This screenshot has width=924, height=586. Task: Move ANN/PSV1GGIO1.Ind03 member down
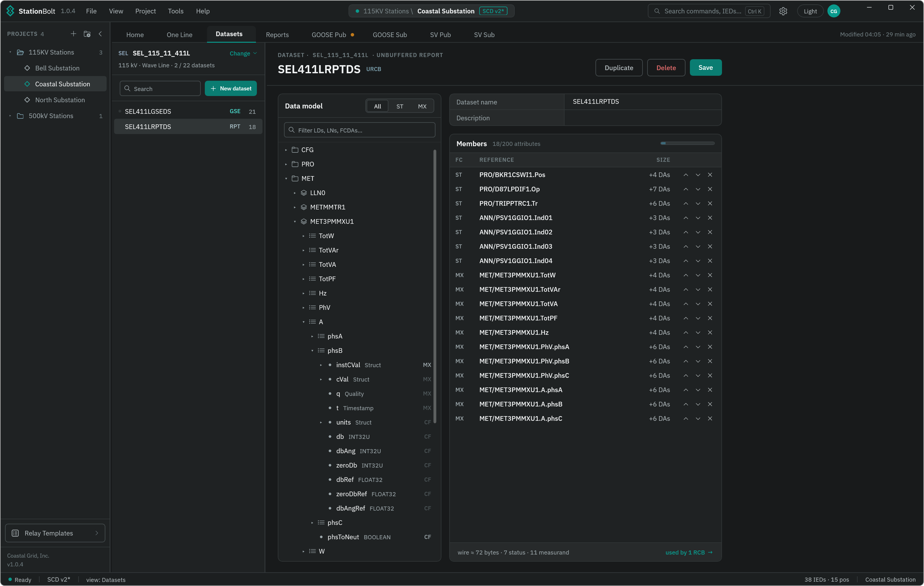698,246
